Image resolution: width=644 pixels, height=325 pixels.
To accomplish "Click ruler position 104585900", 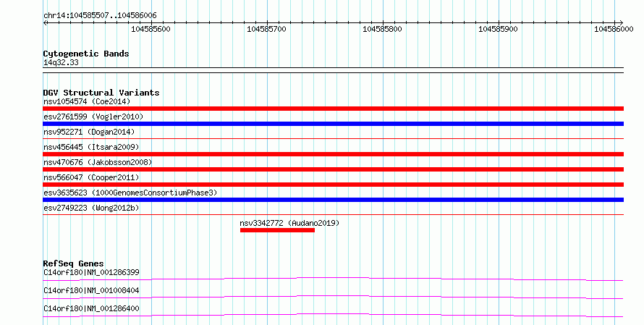I will pyautogui.click(x=499, y=29).
